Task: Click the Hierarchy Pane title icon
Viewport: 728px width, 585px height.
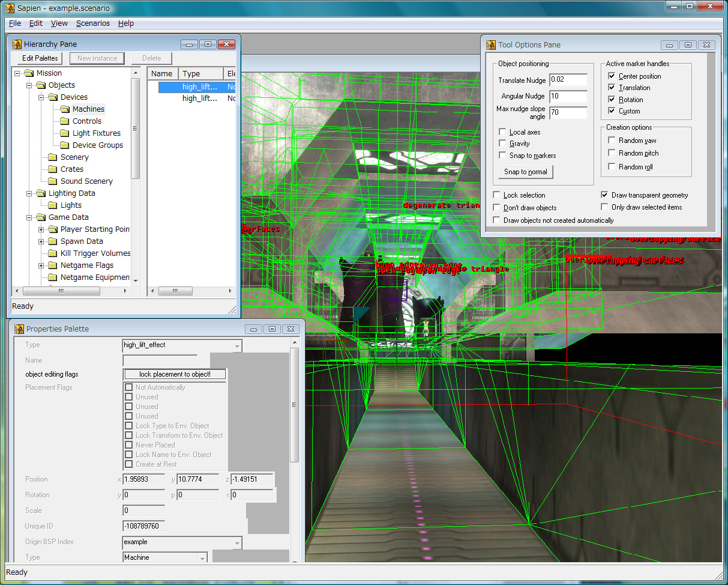Action: 17,44
